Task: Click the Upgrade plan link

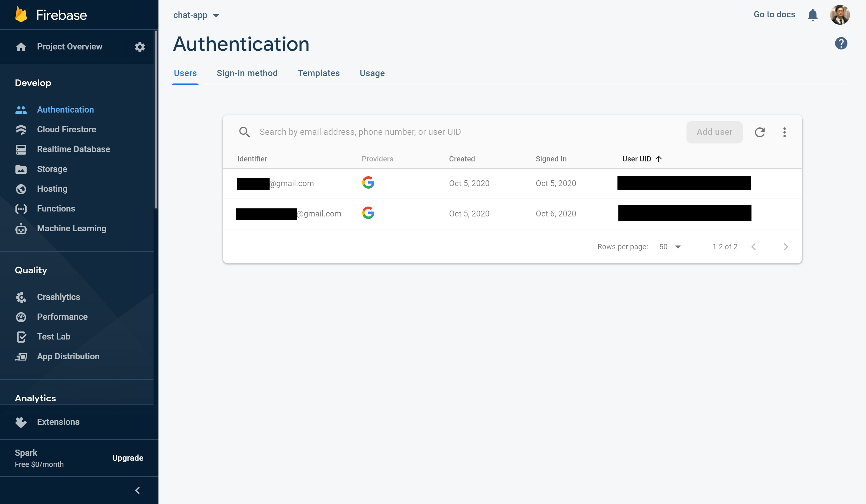Action: tap(128, 458)
